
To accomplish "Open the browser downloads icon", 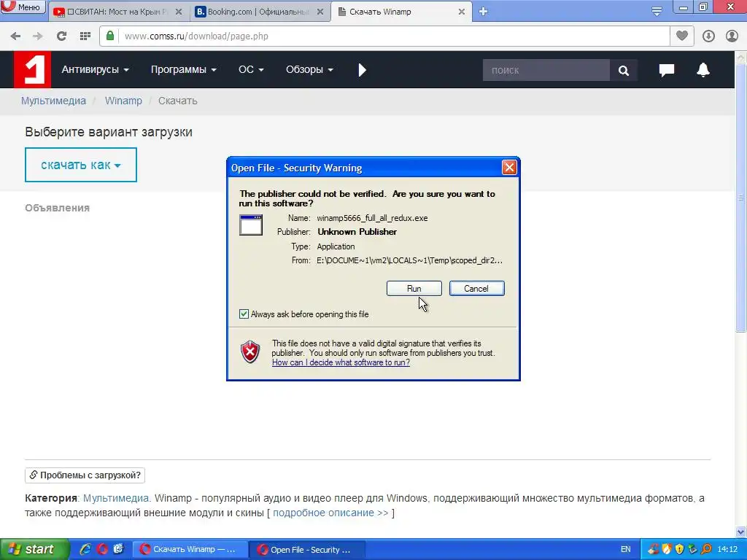I will tap(708, 36).
